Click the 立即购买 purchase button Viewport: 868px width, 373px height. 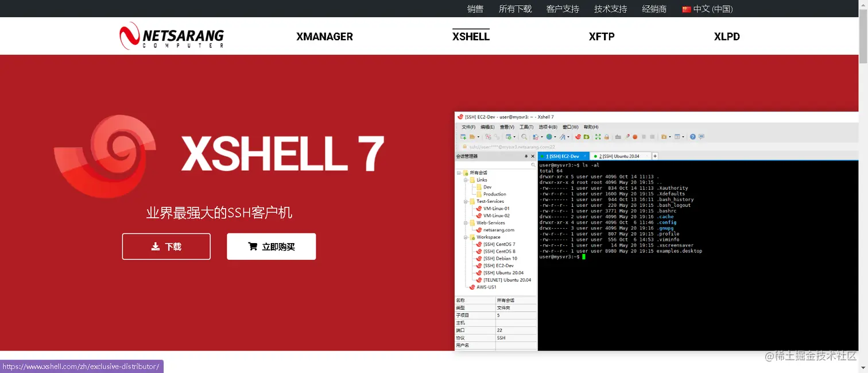tap(271, 246)
